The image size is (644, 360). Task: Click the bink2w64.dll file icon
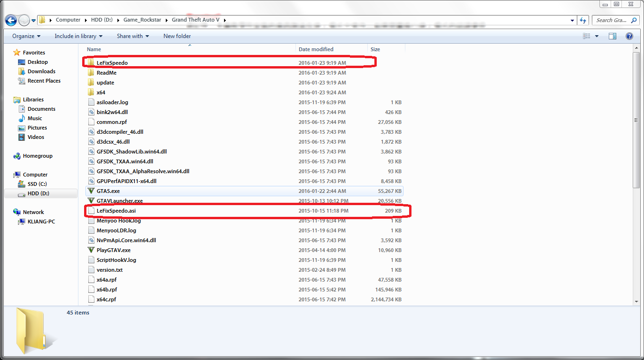coord(91,112)
